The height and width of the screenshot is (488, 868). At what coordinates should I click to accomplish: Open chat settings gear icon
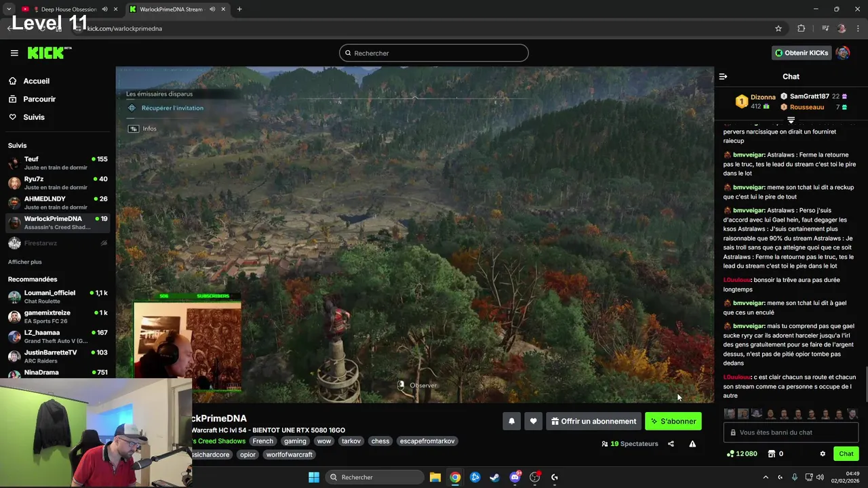(823, 454)
